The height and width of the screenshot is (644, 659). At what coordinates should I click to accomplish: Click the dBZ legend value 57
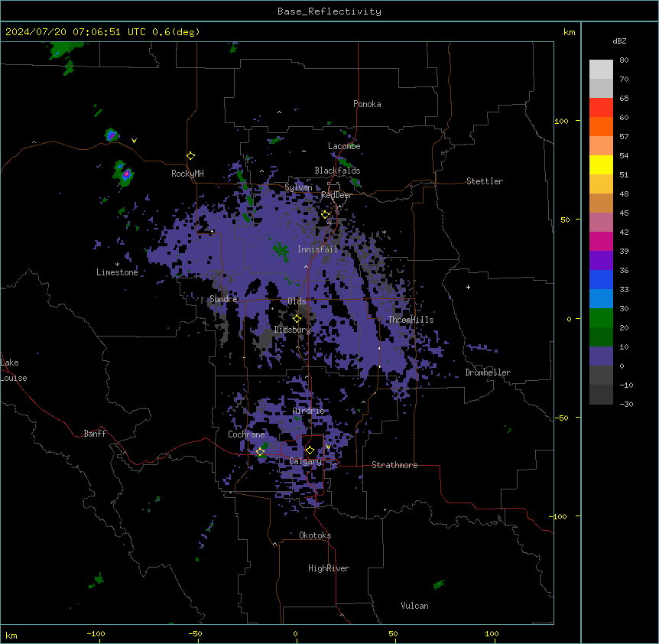[624, 136]
